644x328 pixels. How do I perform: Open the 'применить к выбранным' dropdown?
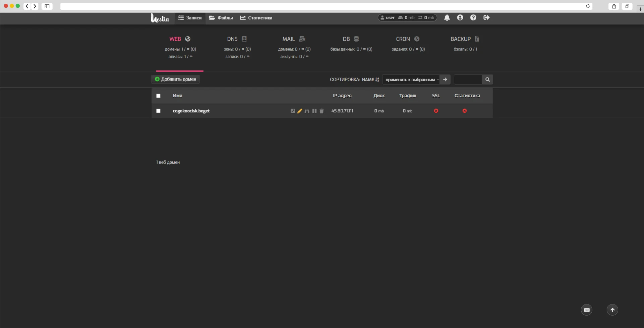click(x=411, y=80)
